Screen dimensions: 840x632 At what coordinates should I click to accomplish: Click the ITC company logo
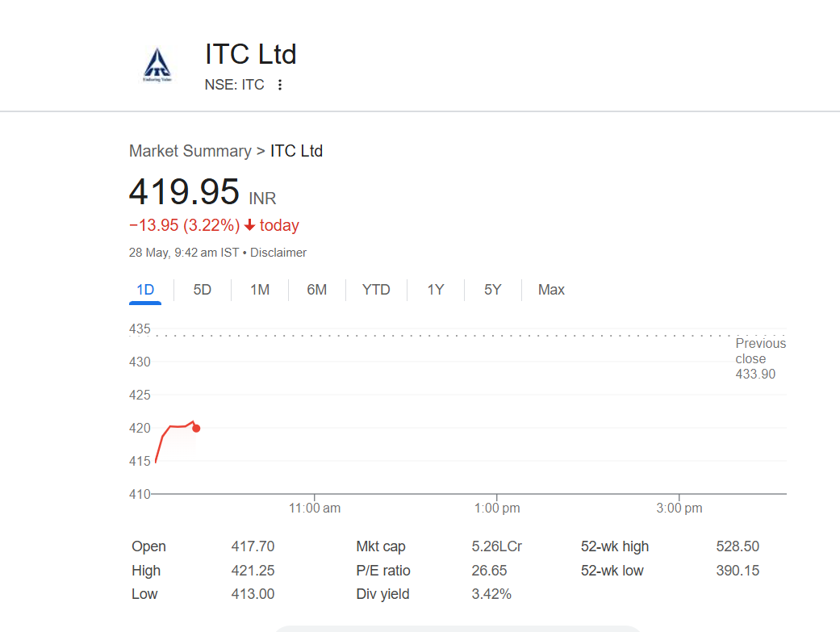pos(157,65)
